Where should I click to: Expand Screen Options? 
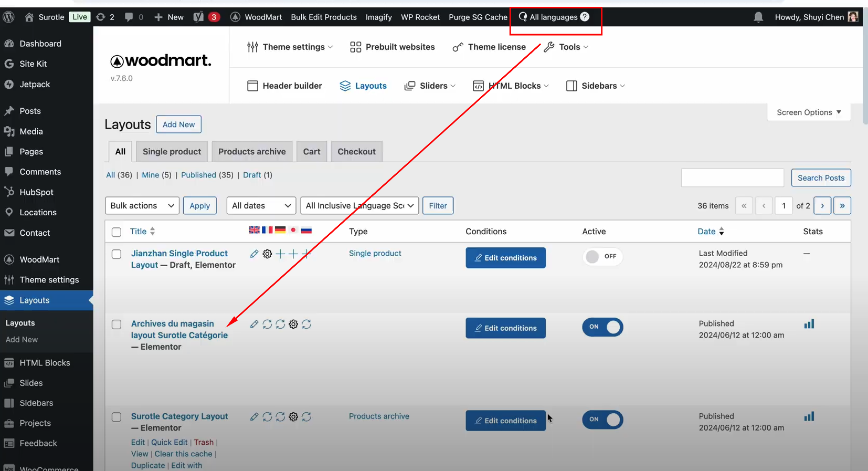809,112
